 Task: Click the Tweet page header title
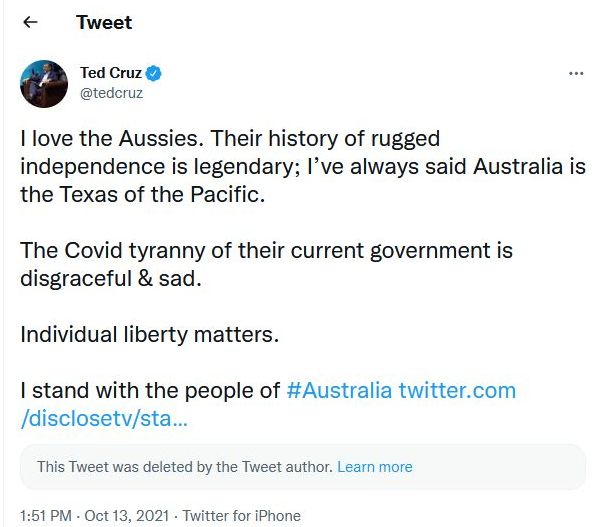(x=104, y=22)
